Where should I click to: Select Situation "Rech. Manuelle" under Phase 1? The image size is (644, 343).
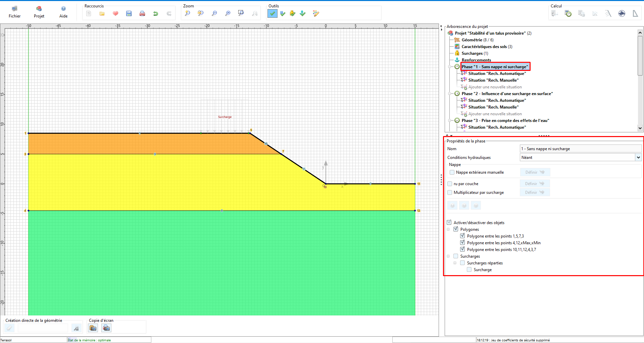[493, 80]
